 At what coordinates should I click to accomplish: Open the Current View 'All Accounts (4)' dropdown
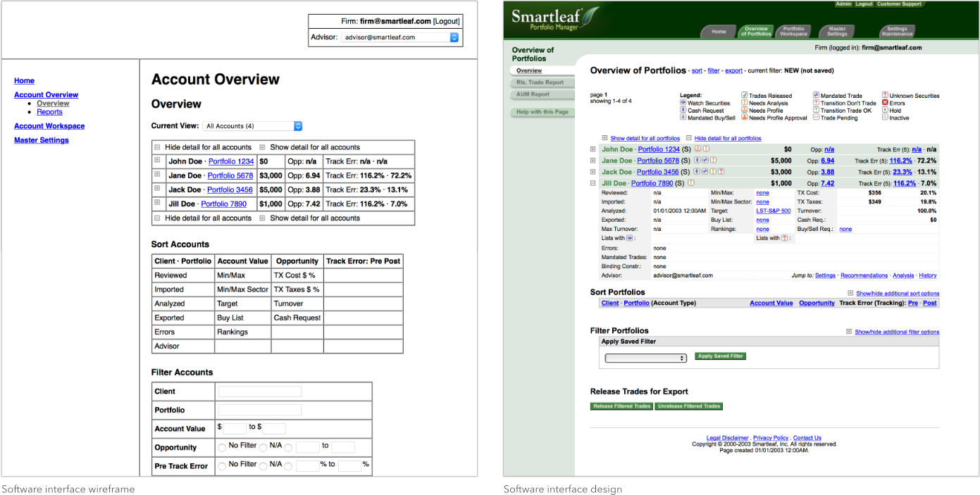[253, 126]
